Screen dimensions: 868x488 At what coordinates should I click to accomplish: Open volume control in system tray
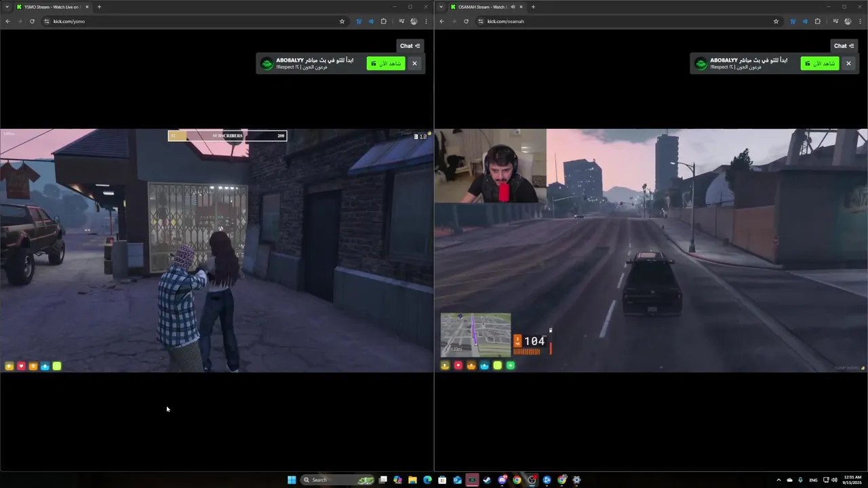pyautogui.click(x=834, y=480)
